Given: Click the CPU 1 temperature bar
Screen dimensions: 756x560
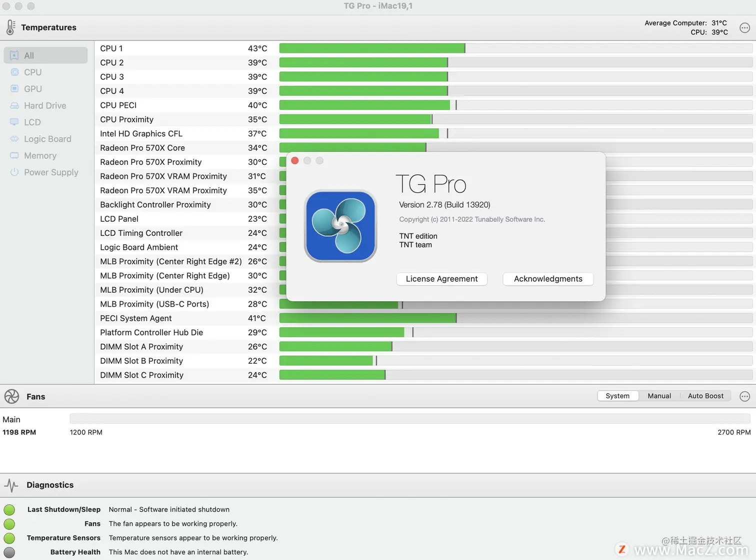Looking at the screenshot, I should [x=516, y=48].
